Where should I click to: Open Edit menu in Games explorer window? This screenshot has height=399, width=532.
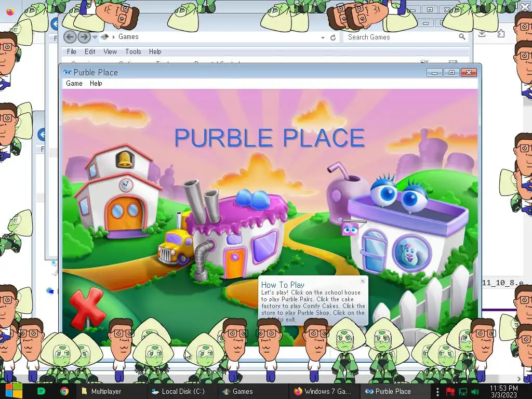pyautogui.click(x=90, y=51)
